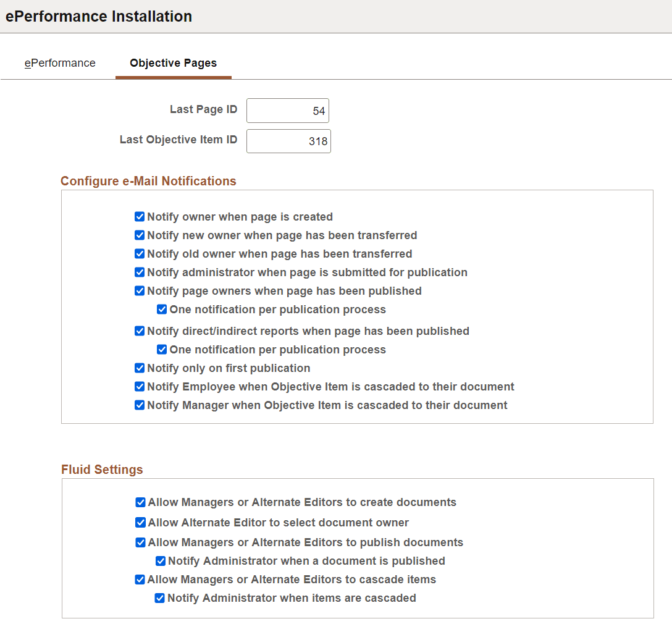Uncheck notify only on first publication
Screen dimensions: 672x624
(139, 368)
